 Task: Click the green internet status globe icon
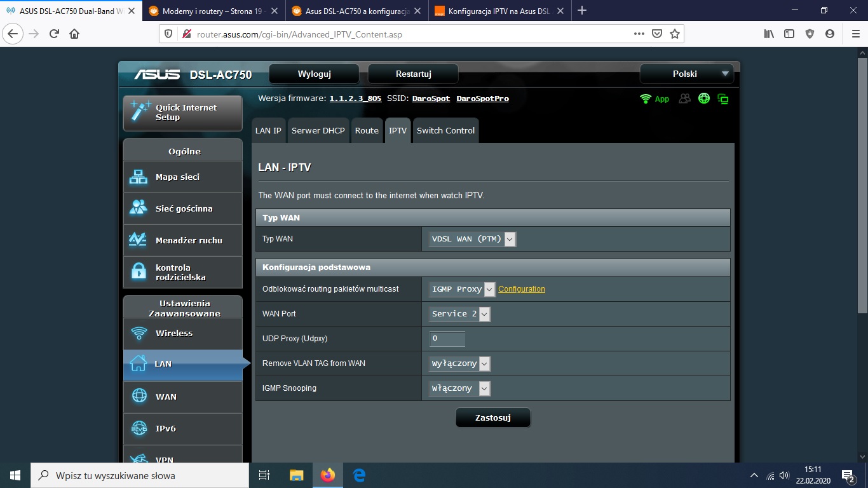tap(703, 98)
